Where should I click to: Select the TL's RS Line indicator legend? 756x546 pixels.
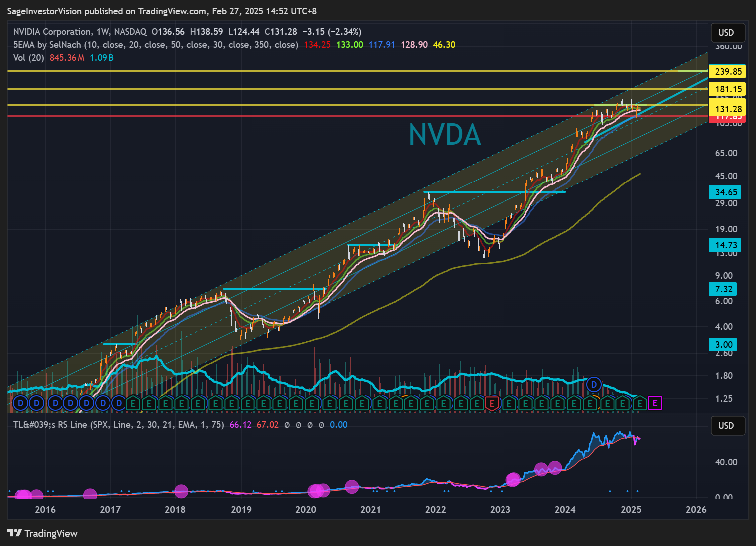pos(118,425)
